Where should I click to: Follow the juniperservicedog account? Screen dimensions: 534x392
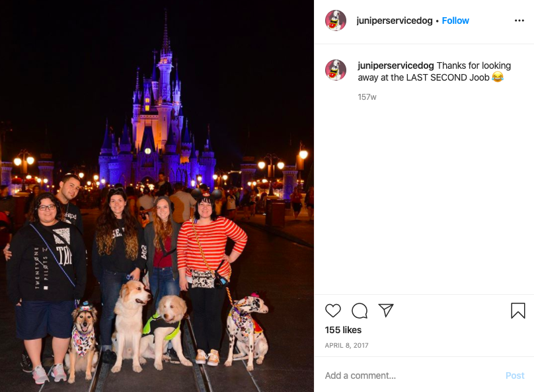455,20
